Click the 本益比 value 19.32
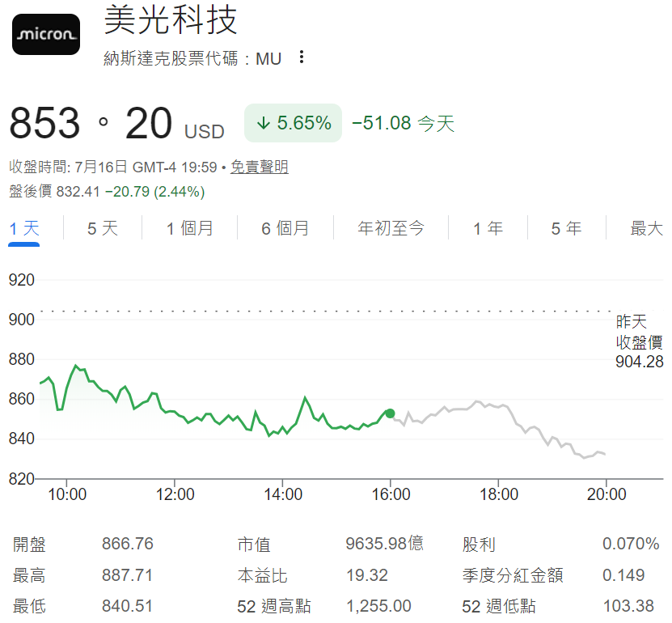The height and width of the screenshot is (623, 672). coord(367,575)
